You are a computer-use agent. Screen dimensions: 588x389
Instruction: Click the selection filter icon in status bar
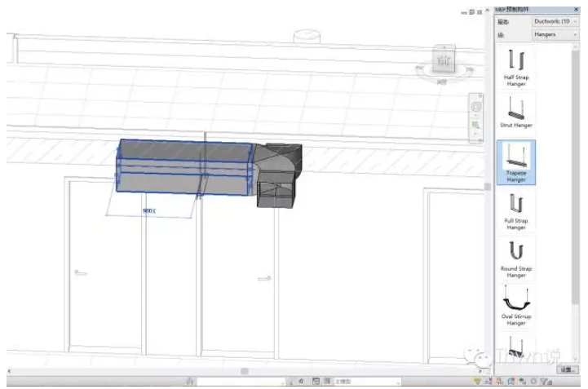point(546,382)
